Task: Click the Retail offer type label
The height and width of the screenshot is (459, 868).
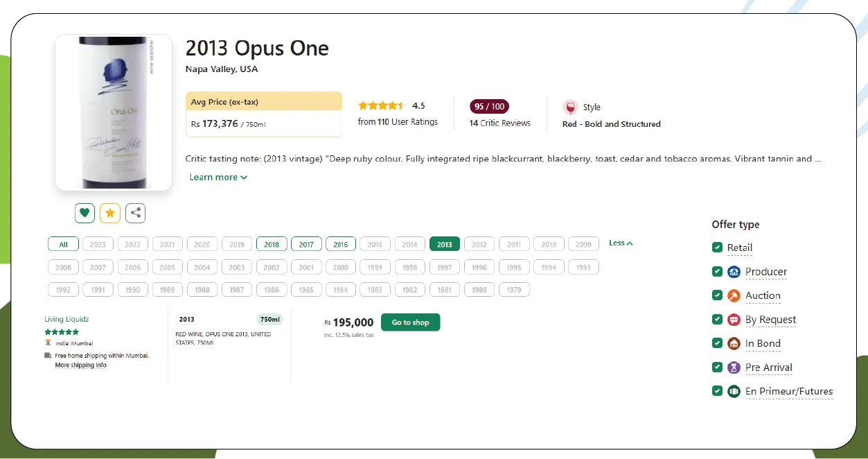Action: [x=740, y=248]
